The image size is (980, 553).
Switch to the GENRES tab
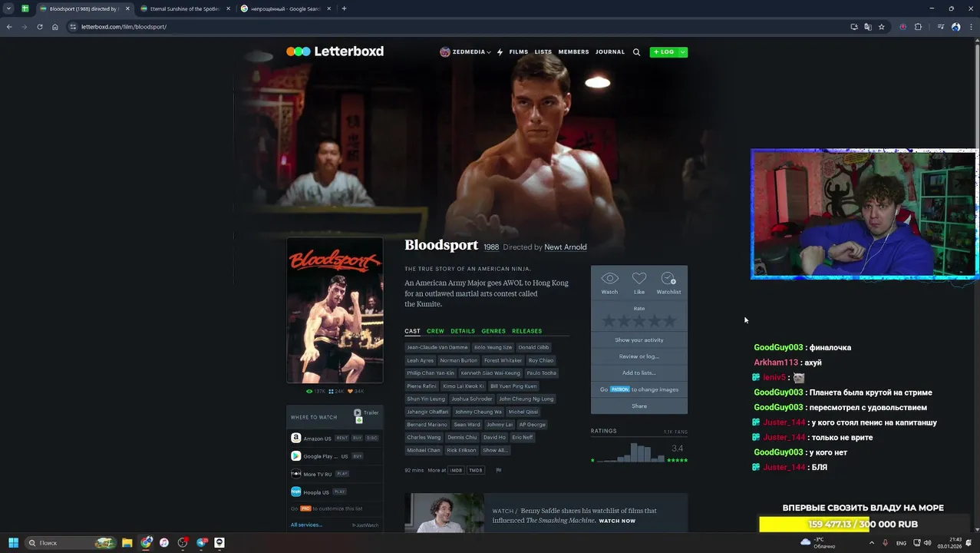[493, 331]
